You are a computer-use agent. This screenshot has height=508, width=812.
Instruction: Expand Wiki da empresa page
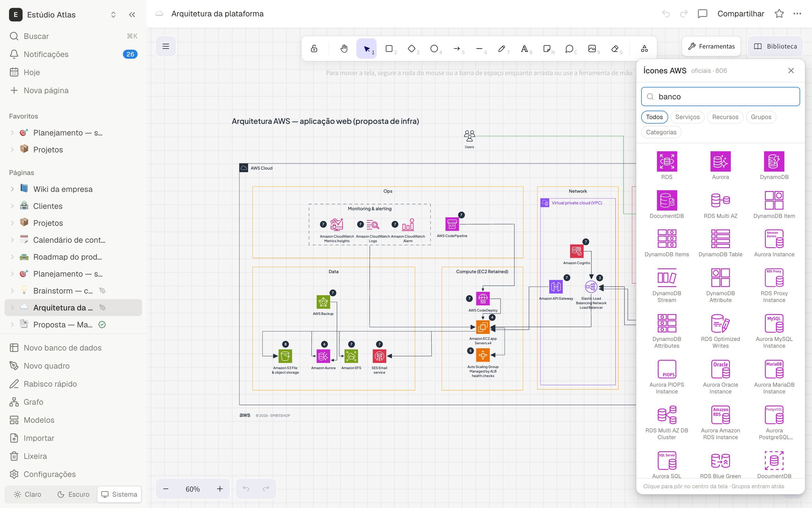pyautogui.click(x=12, y=189)
